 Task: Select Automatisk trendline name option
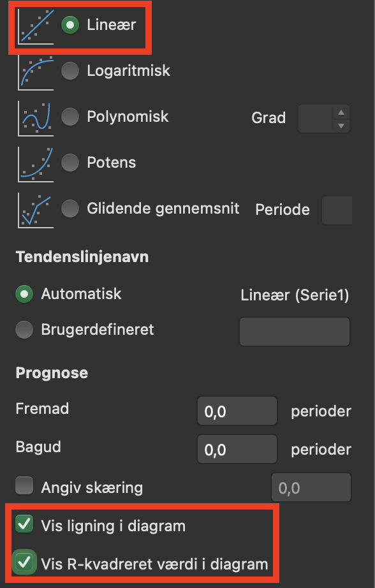[x=24, y=294]
